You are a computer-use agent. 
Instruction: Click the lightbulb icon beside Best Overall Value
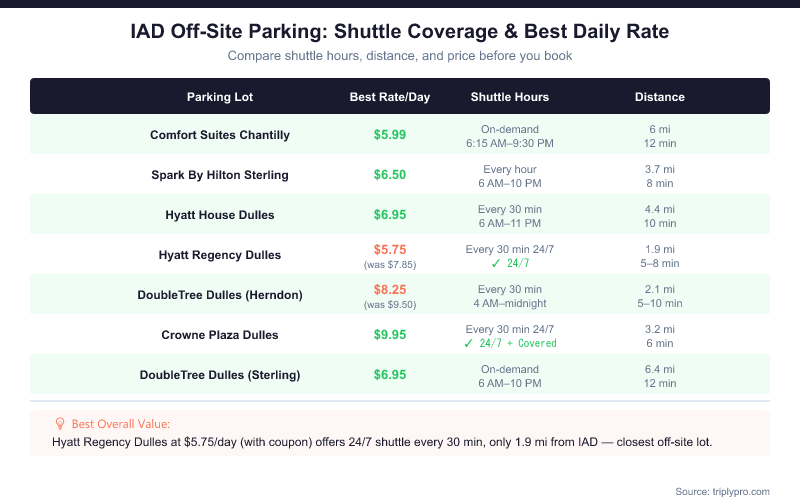pos(60,424)
